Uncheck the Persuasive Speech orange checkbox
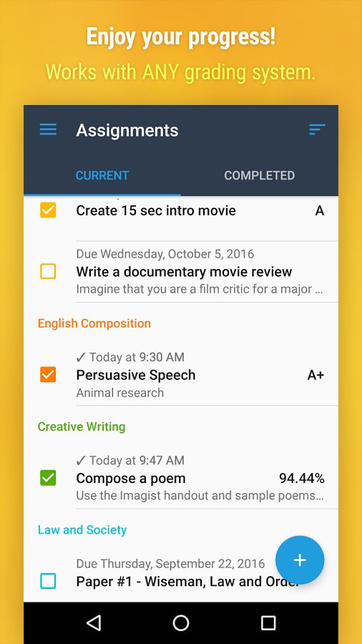The image size is (362, 644). tap(48, 374)
